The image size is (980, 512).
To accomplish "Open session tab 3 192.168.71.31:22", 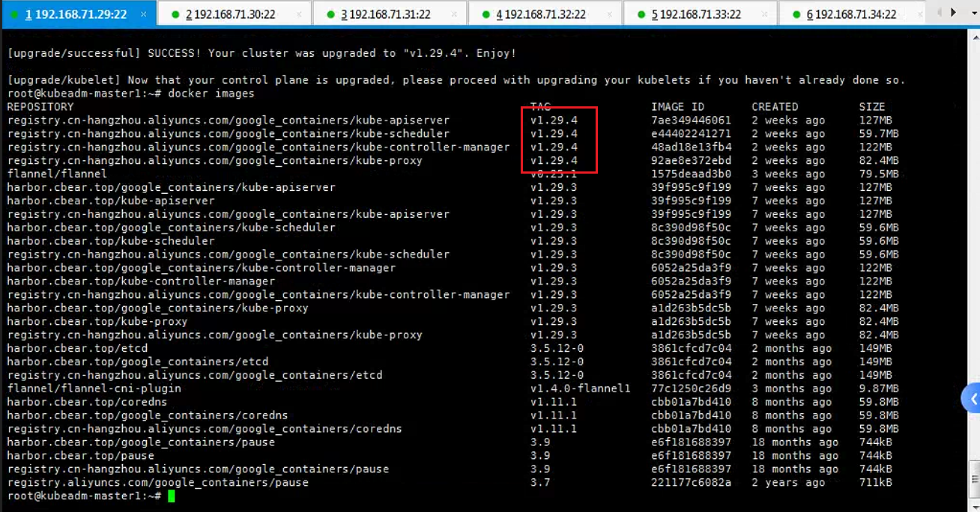I will point(388,14).
